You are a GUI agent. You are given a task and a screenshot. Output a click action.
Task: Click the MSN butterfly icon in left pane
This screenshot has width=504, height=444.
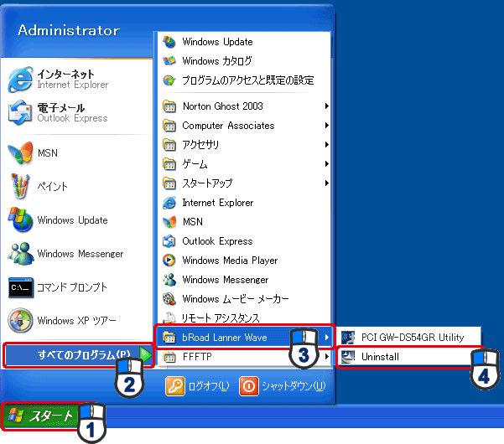point(20,152)
